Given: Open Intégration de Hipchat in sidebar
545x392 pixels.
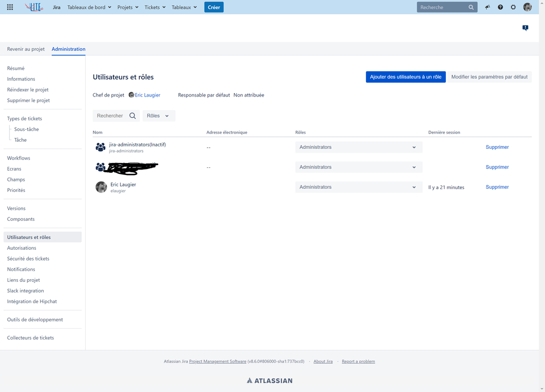Looking at the screenshot, I should click(x=32, y=301).
